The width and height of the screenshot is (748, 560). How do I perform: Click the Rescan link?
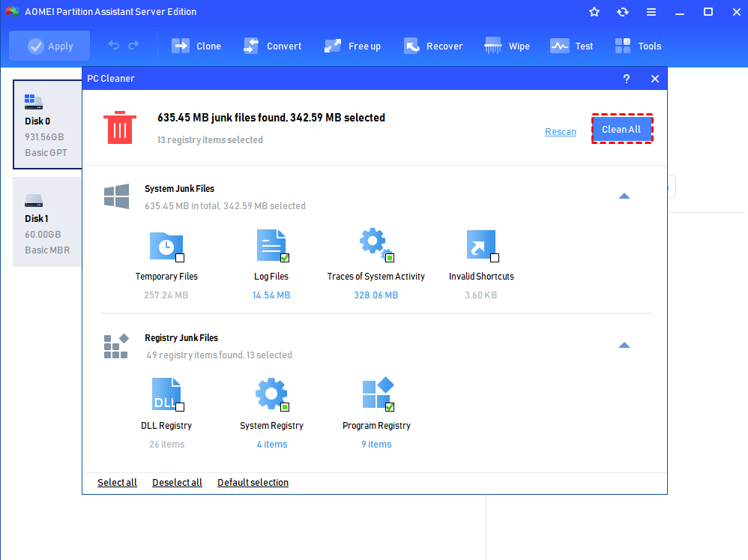click(561, 132)
